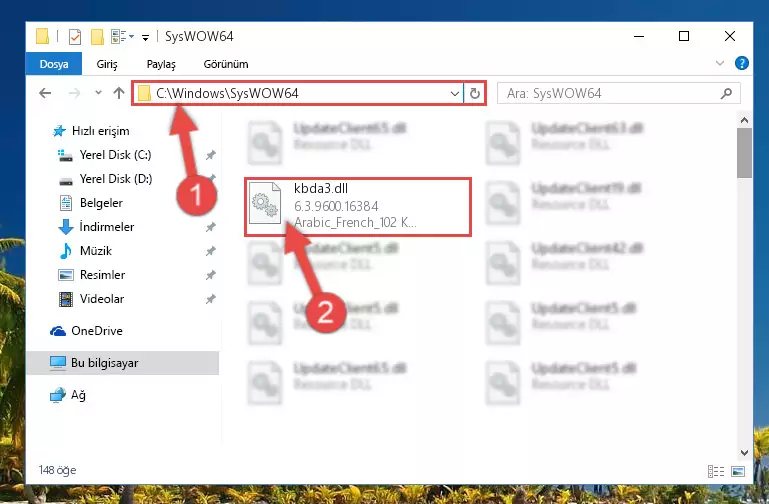Open Yerel Disk (D:) in sidebar
Image resolution: width=769 pixels, height=504 pixels.
116,179
